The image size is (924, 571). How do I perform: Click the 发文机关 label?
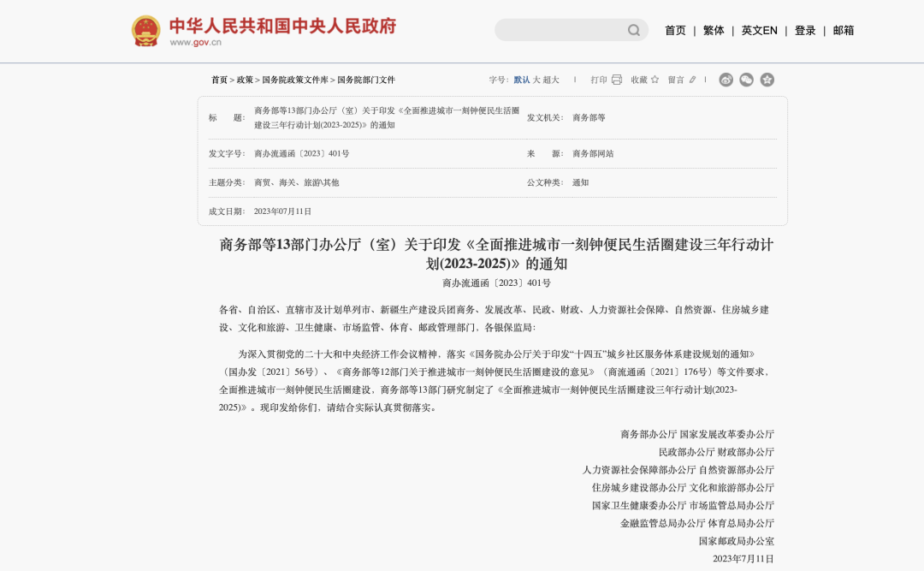545,117
